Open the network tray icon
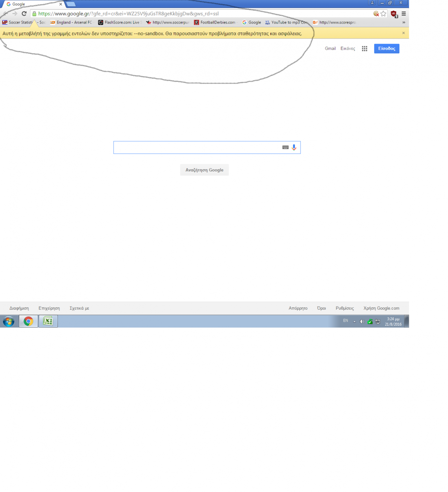448x492 pixels. 377,322
